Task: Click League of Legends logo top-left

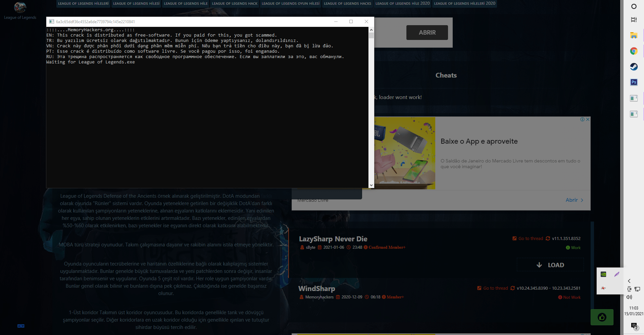Action: [20, 7]
